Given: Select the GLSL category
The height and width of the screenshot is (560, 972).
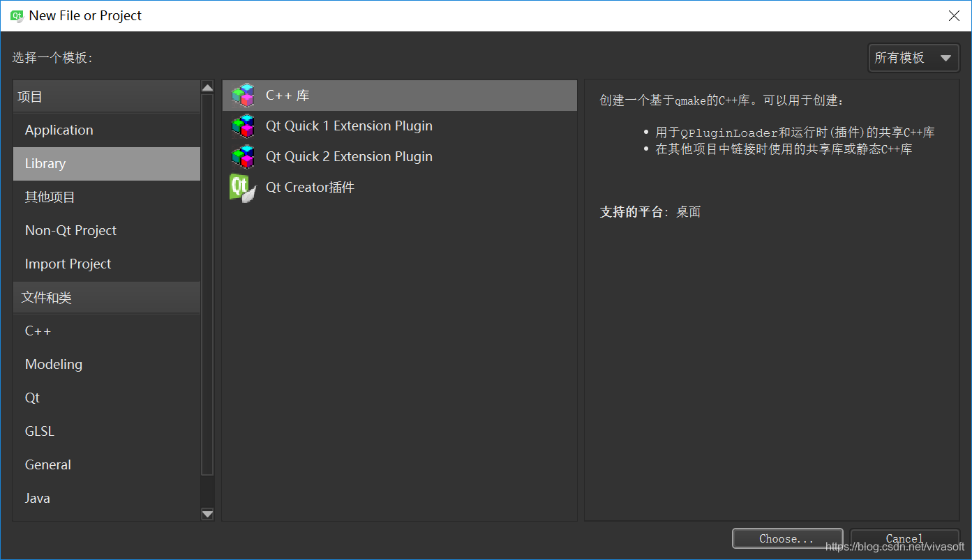Looking at the screenshot, I should coord(107,432).
